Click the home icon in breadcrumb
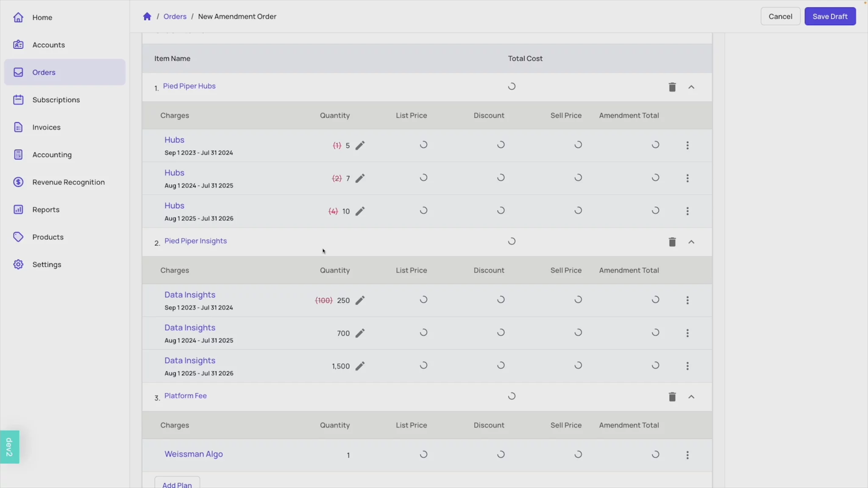Screen dimensions: 868x488 [x=147, y=17]
